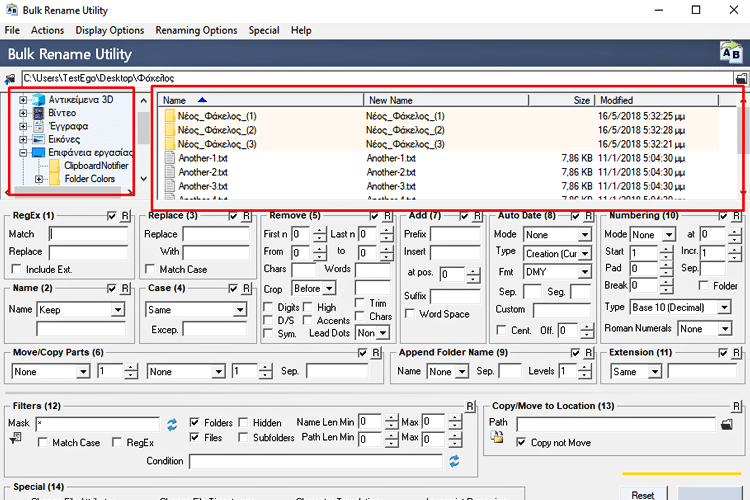Select the Folder Colors tree item

[x=89, y=178]
